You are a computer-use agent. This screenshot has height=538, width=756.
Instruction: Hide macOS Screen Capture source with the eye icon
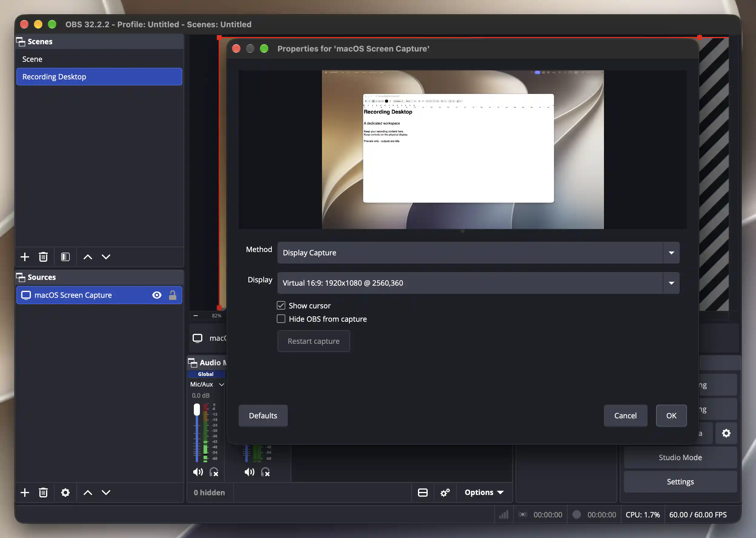[157, 295]
